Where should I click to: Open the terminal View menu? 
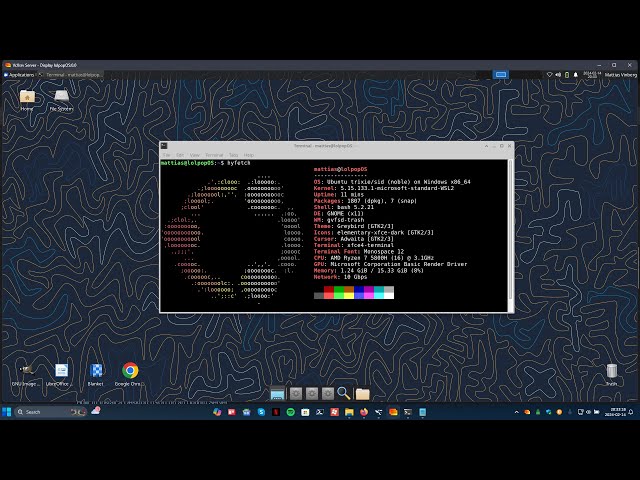pyautogui.click(x=195, y=155)
